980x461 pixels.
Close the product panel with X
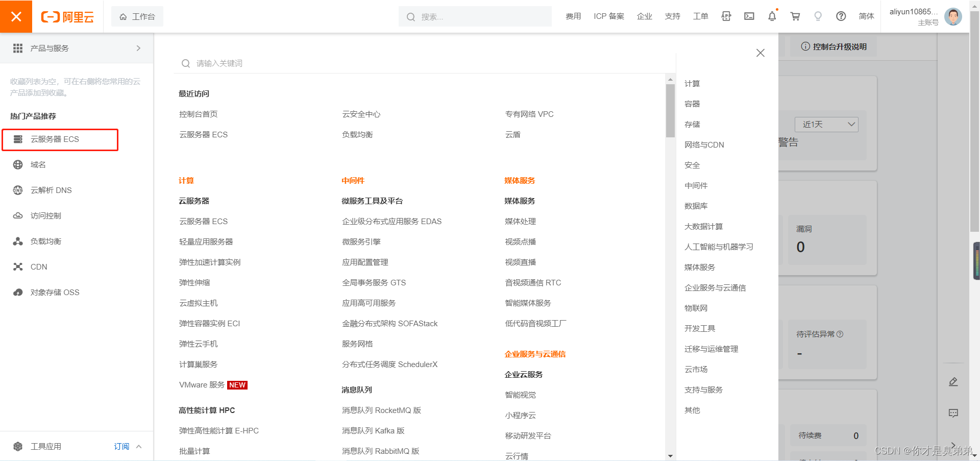(x=760, y=53)
